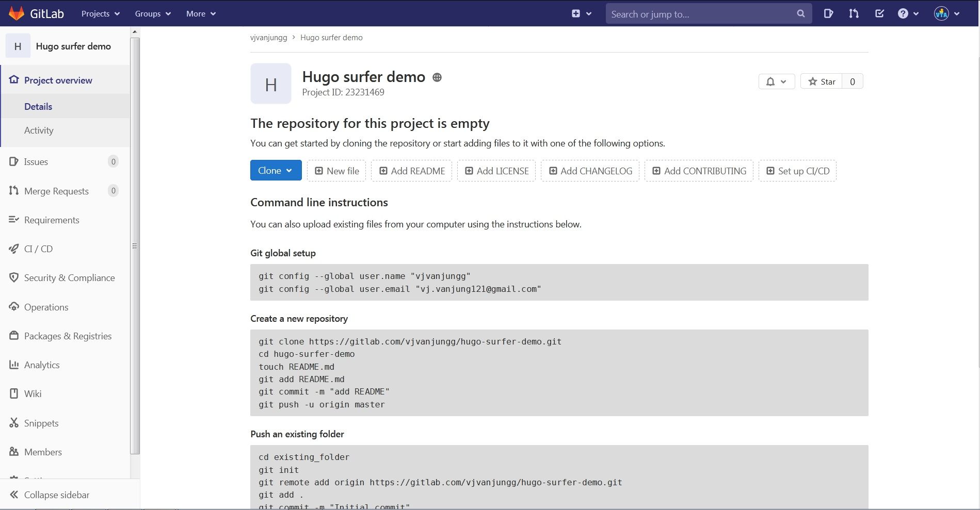Click the CI / CD rocket icon

14,249
